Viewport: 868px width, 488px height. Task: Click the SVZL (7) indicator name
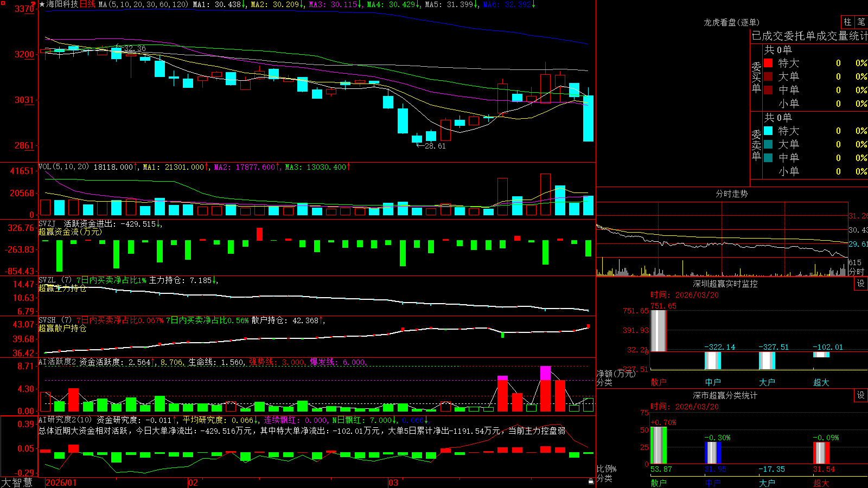[55, 280]
